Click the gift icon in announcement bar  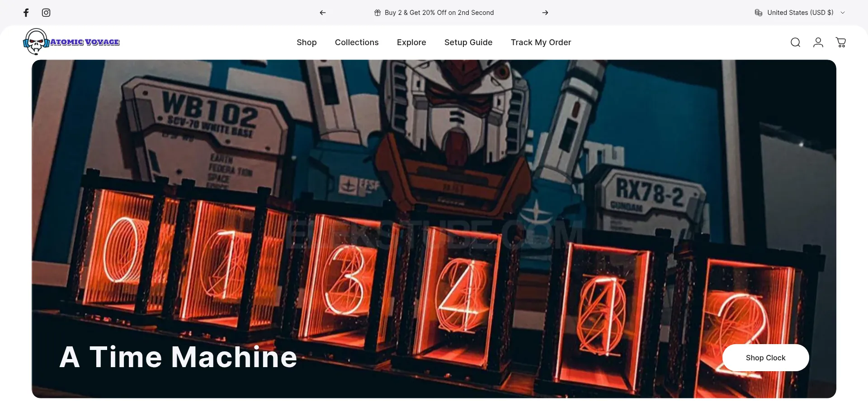(x=377, y=13)
